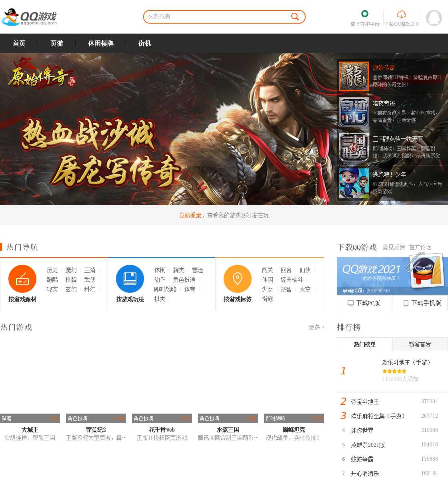Viewport: 448px width, 480px height.
Task: Select 即时战略 gameplay category
Action: (x=165, y=289)
